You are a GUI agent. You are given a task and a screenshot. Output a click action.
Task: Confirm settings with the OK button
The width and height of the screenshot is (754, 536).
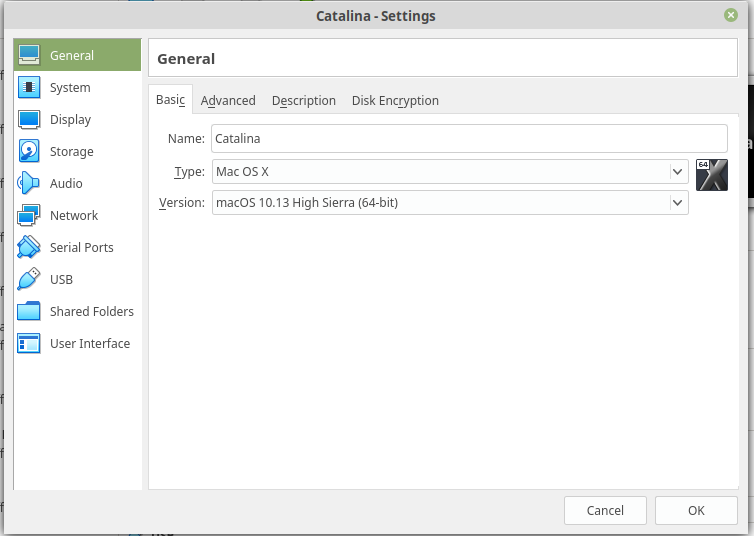tap(696, 510)
